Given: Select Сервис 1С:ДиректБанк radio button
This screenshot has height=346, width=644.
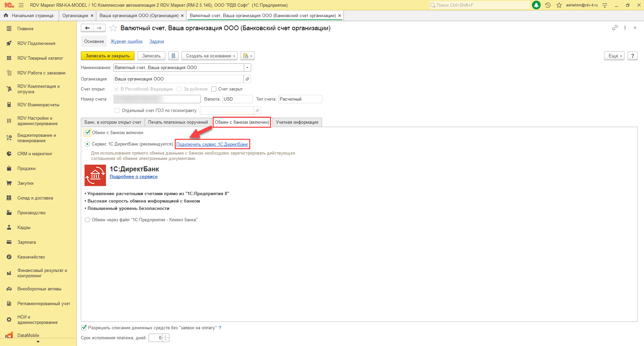Looking at the screenshot, I should tap(88, 144).
